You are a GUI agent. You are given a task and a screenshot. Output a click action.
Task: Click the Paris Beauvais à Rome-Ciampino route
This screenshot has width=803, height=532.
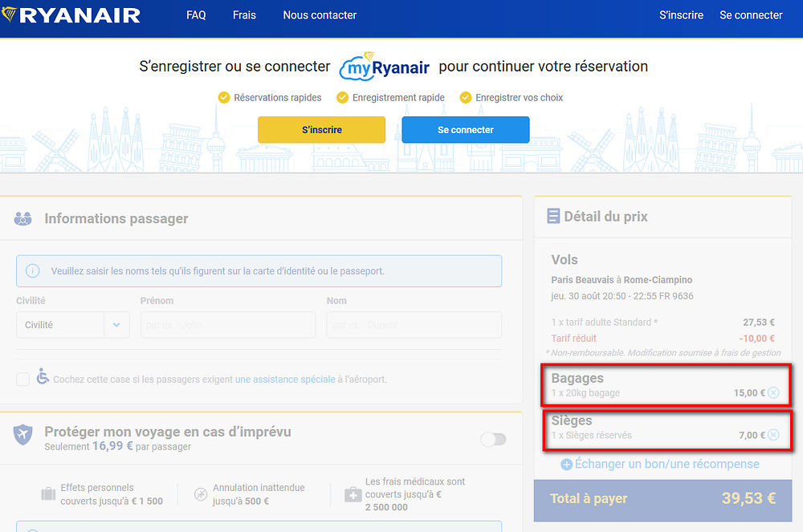point(622,280)
